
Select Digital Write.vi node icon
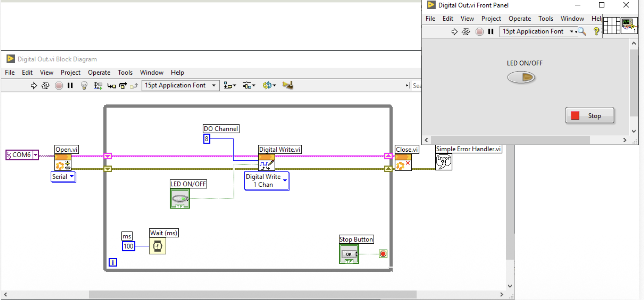266,162
